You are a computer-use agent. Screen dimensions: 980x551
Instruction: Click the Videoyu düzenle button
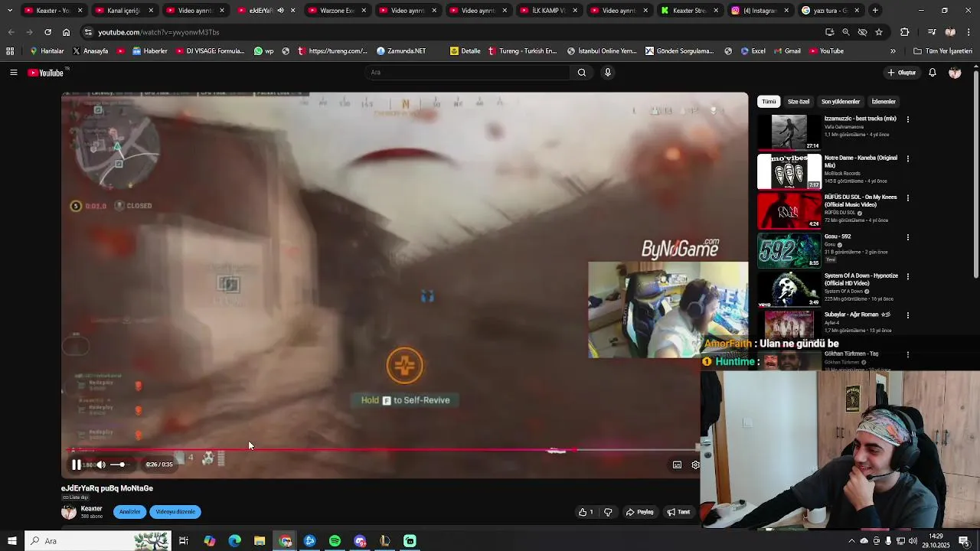[175, 512]
